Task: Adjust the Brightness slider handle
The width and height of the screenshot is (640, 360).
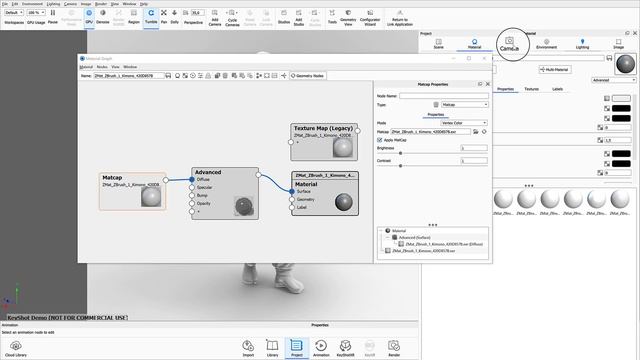Action: click(400, 153)
